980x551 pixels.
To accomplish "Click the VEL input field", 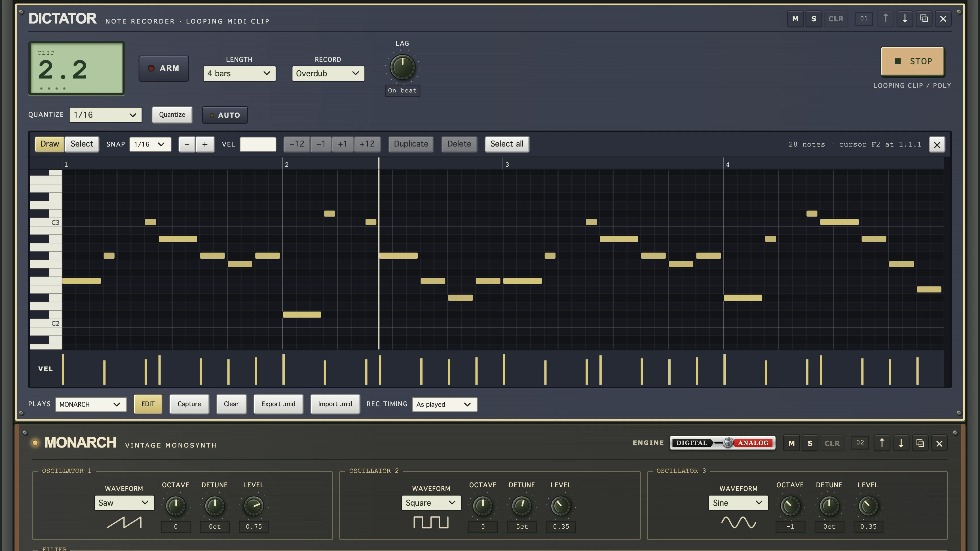I will [x=257, y=145].
